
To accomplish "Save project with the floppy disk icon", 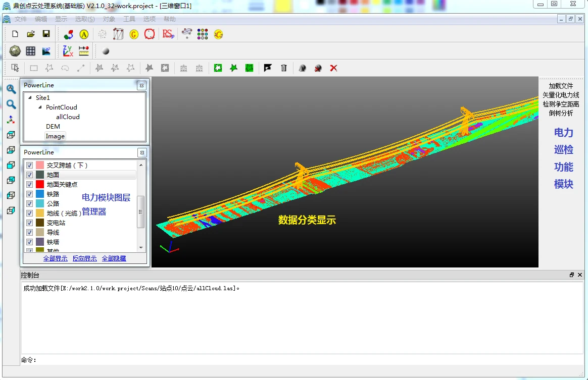I will pos(46,34).
